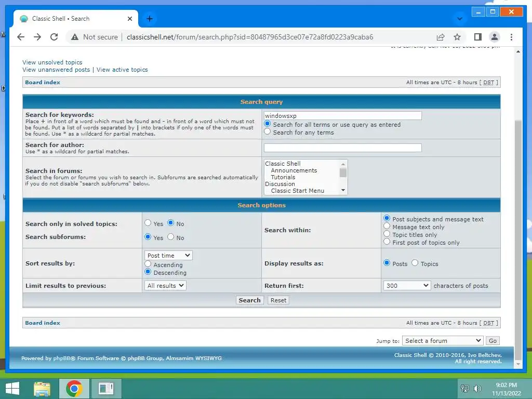Open the Chrome profile menu
Screen dimensions: 532x399
click(x=495, y=37)
